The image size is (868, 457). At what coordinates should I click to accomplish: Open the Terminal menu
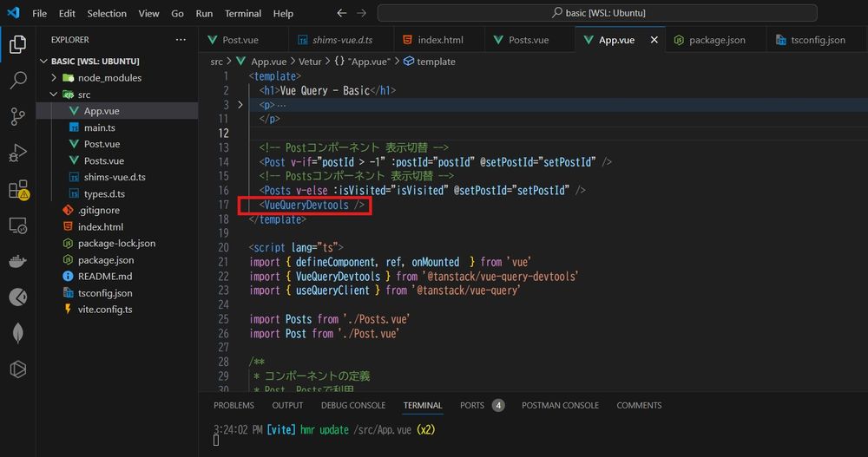coord(242,13)
